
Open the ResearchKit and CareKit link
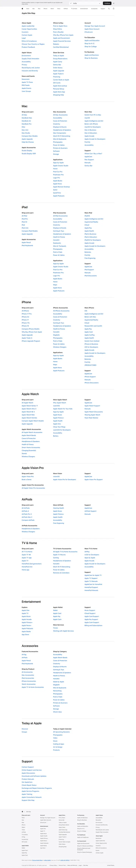click(x=93, y=326)
